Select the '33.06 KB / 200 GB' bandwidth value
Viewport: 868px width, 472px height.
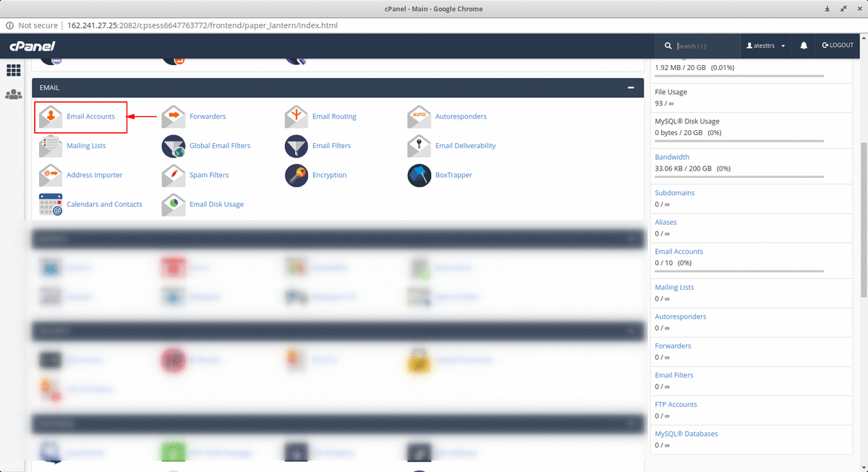coord(683,168)
